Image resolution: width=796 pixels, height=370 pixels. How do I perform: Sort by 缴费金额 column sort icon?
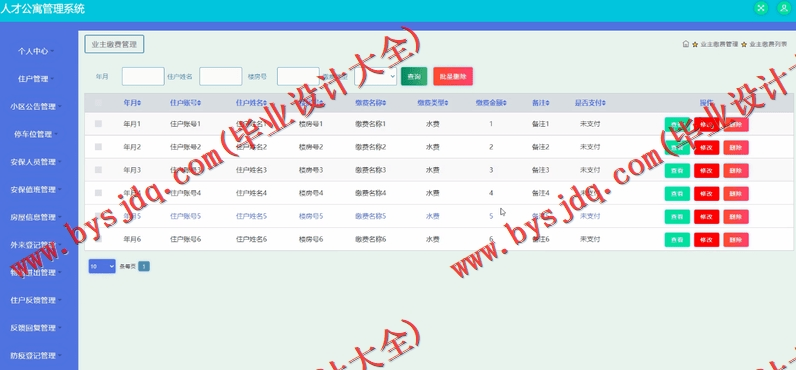[505, 103]
